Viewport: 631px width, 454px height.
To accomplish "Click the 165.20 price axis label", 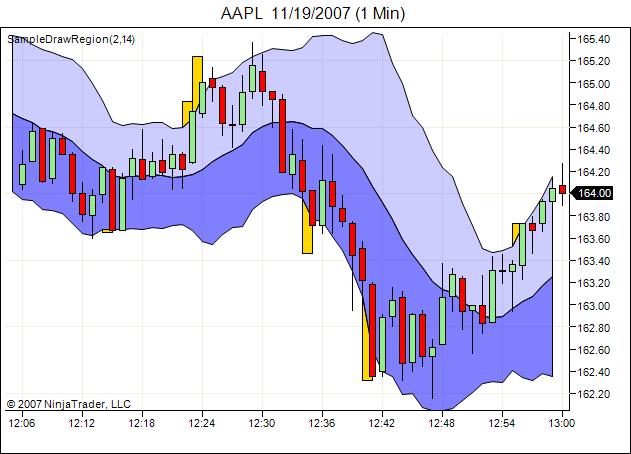I will [x=594, y=61].
